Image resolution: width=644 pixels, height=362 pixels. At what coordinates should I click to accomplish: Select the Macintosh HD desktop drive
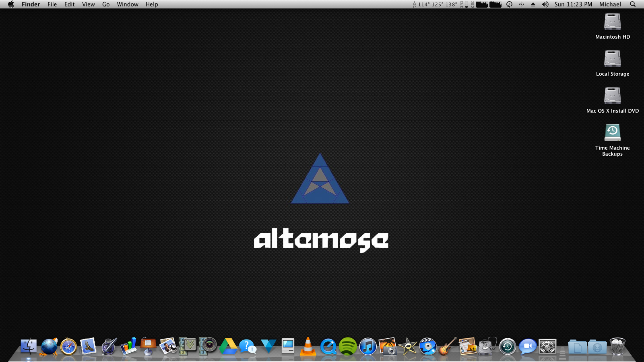[x=613, y=26]
